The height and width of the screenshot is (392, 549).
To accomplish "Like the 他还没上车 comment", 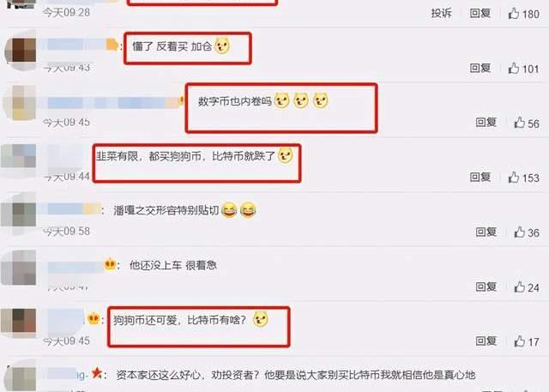I will click(x=527, y=287).
